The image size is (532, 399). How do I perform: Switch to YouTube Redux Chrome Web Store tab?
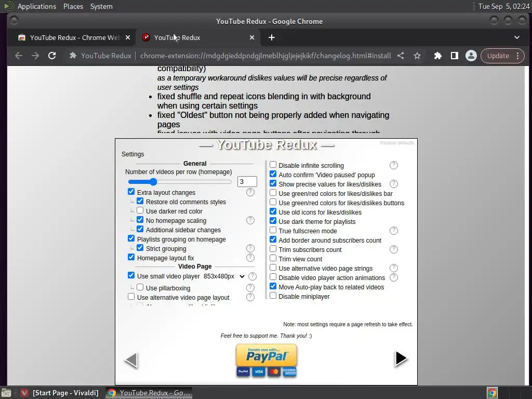pyautogui.click(x=73, y=37)
